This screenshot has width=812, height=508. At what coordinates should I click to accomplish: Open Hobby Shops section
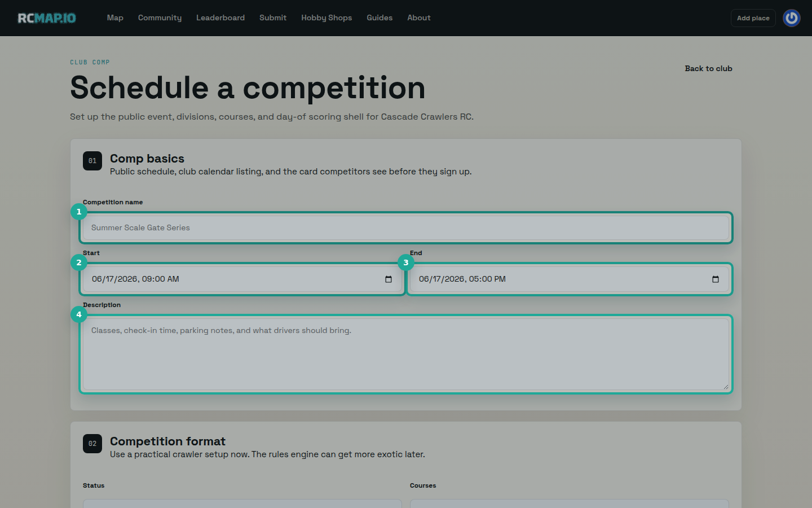pos(326,18)
